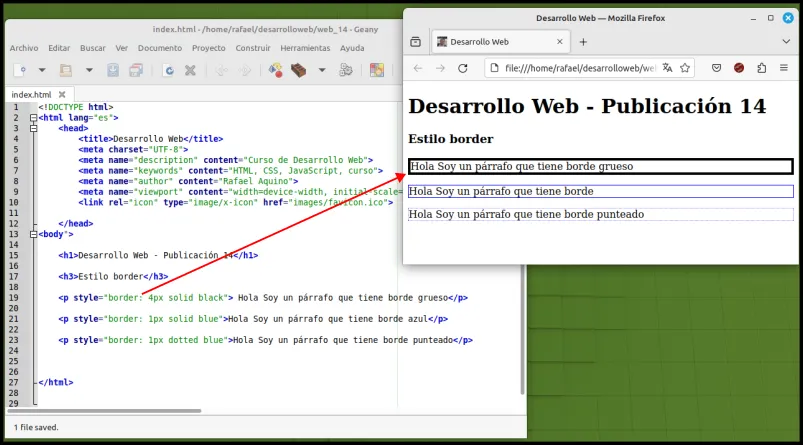The height and width of the screenshot is (445, 803).
Task: Click the reload file toolbar icon
Action: coord(168,70)
